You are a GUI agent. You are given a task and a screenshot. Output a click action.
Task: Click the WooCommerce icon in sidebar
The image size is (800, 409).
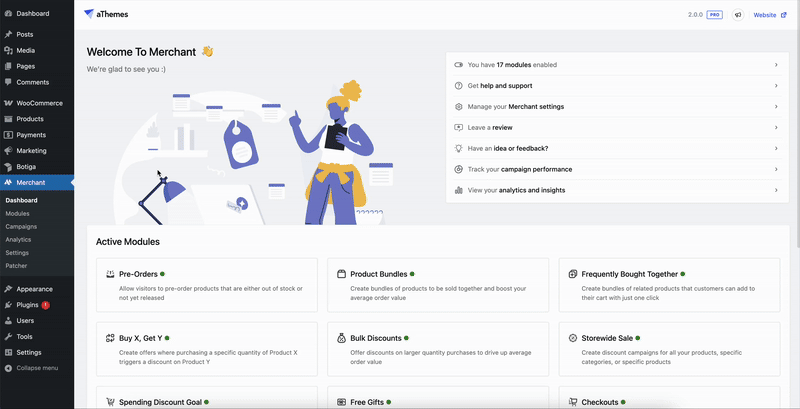(8, 103)
